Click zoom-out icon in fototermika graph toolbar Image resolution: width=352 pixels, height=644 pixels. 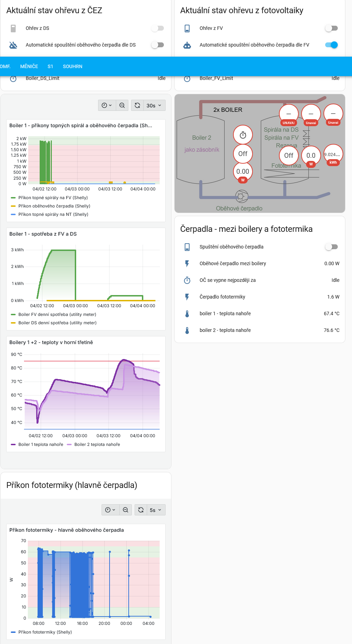click(x=126, y=510)
